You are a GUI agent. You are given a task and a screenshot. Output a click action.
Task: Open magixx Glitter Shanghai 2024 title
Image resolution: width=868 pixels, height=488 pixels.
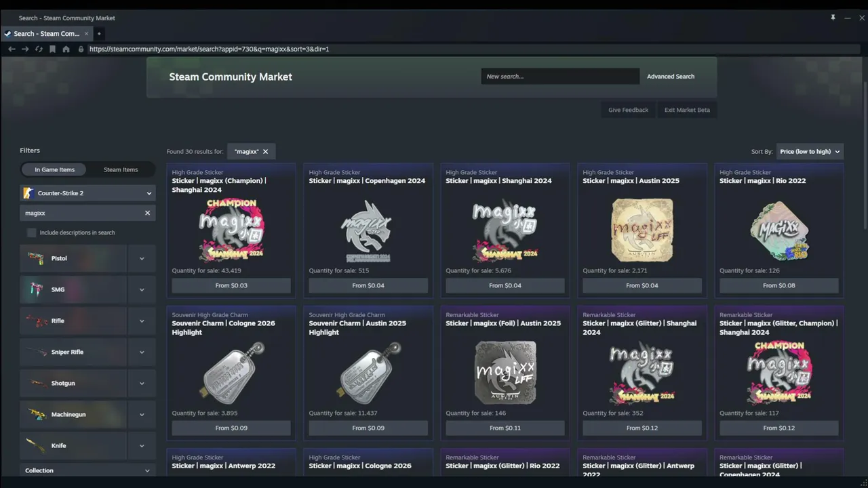click(x=639, y=327)
